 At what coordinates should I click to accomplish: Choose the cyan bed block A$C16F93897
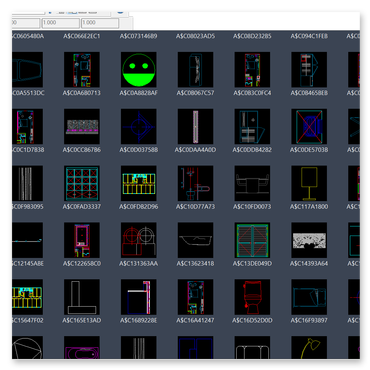point(309,297)
